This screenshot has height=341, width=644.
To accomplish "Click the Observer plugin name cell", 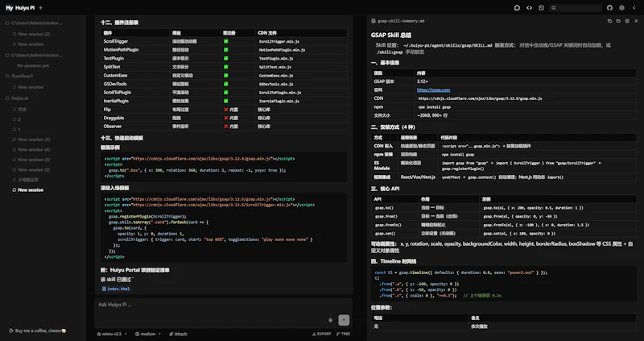I will 113,127.
